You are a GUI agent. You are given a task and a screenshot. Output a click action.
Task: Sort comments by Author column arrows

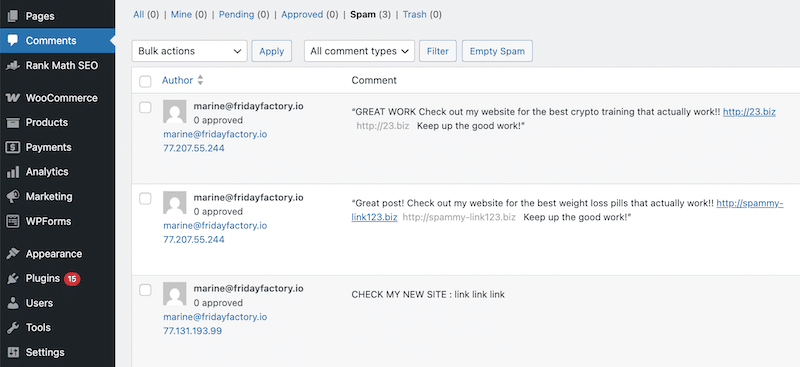click(x=201, y=80)
